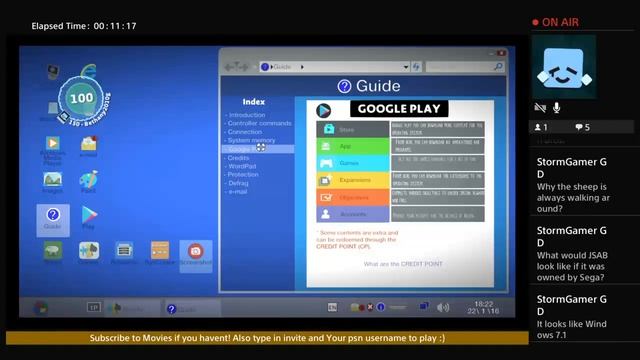Open the e-mail envelope desktop icon
Screen dimensions: 640x360
[89, 147]
